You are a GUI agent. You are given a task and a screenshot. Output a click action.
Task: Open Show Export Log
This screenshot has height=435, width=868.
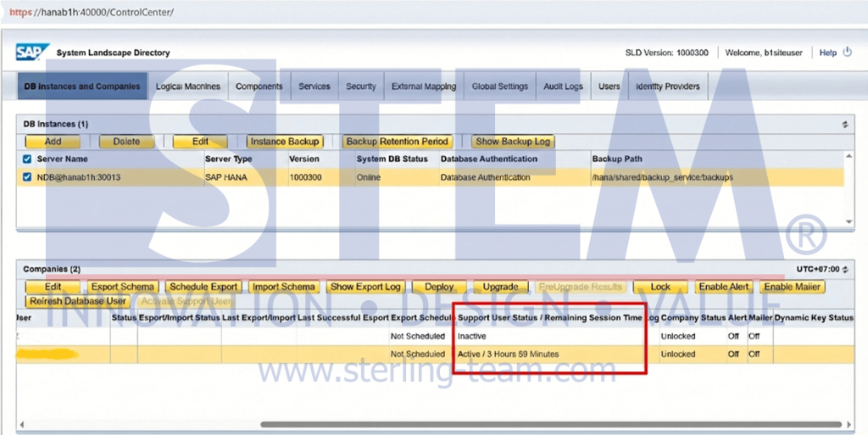tap(365, 287)
